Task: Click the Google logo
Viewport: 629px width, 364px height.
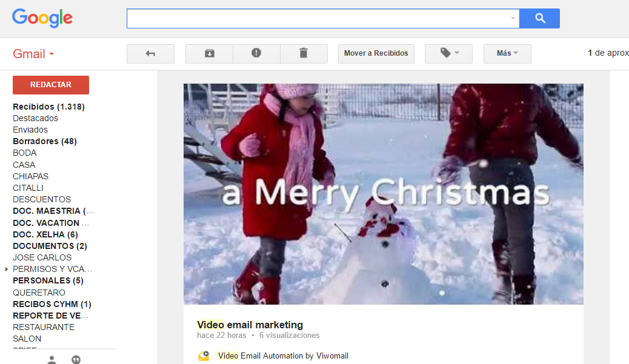Action: click(x=42, y=18)
